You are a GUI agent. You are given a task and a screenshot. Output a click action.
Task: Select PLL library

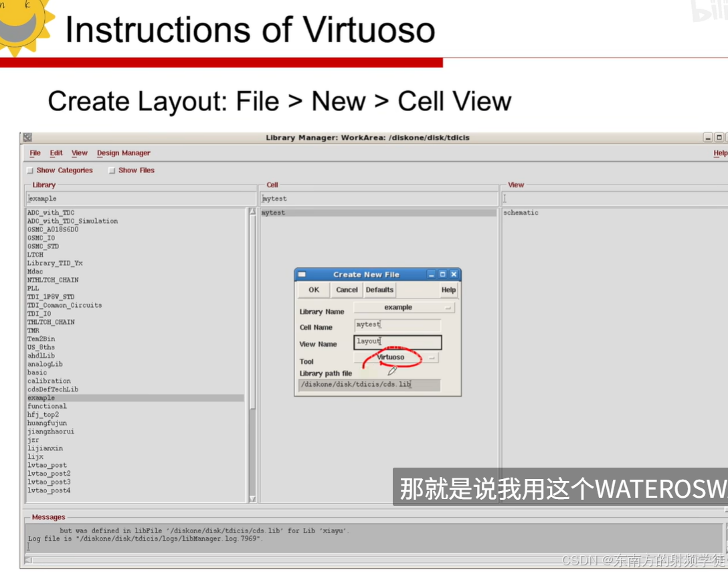pyautogui.click(x=33, y=288)
